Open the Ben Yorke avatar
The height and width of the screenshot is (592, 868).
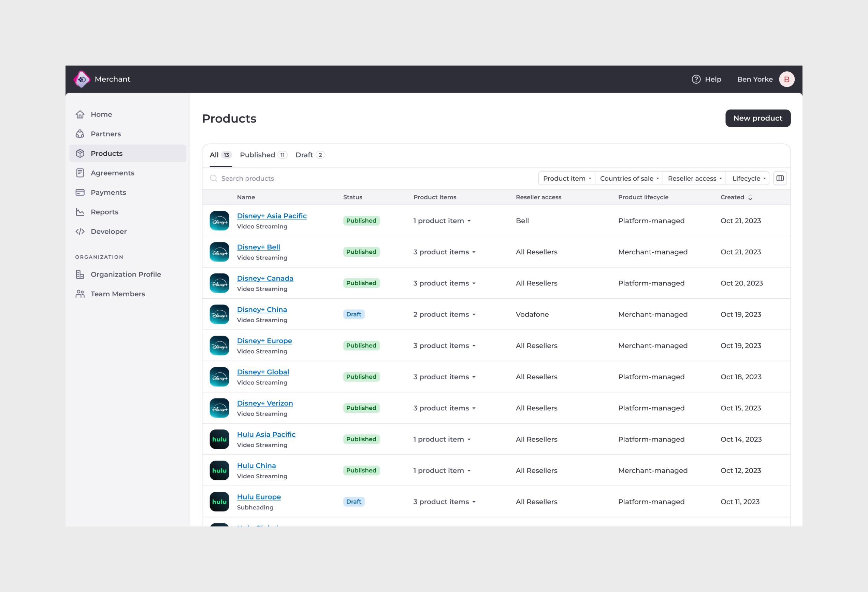click(x=786, y=79)
